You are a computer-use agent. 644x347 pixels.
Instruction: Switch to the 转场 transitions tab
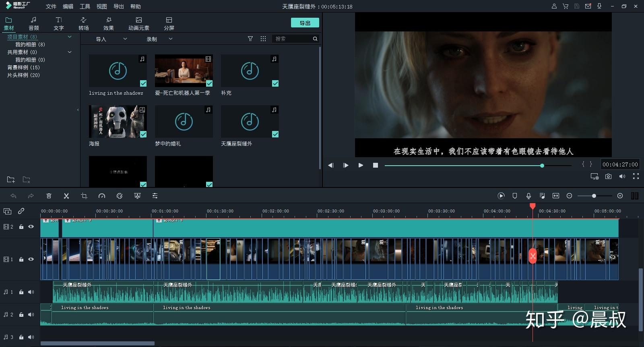84,23
